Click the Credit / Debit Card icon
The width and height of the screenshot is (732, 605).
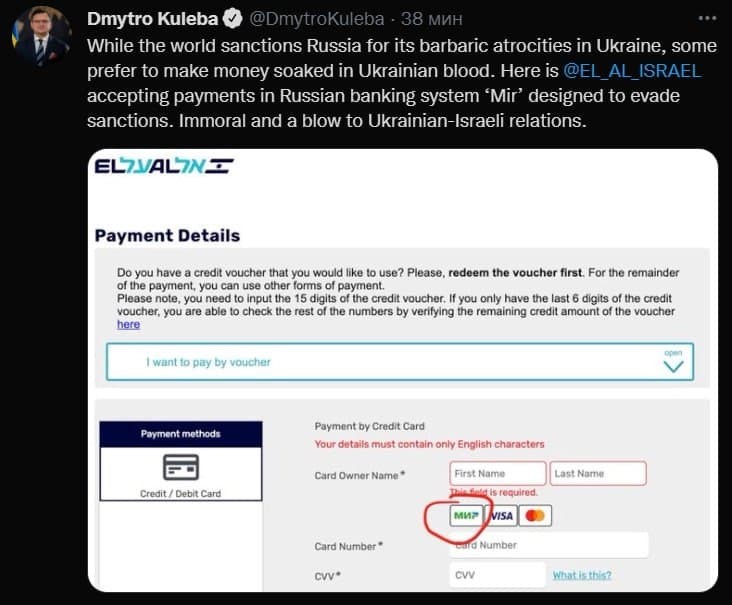pyautogui.click(x=181, y=467)
